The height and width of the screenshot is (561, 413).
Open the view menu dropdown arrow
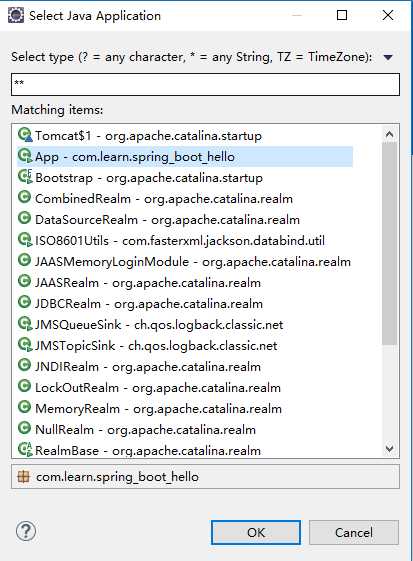pos(388,57)
